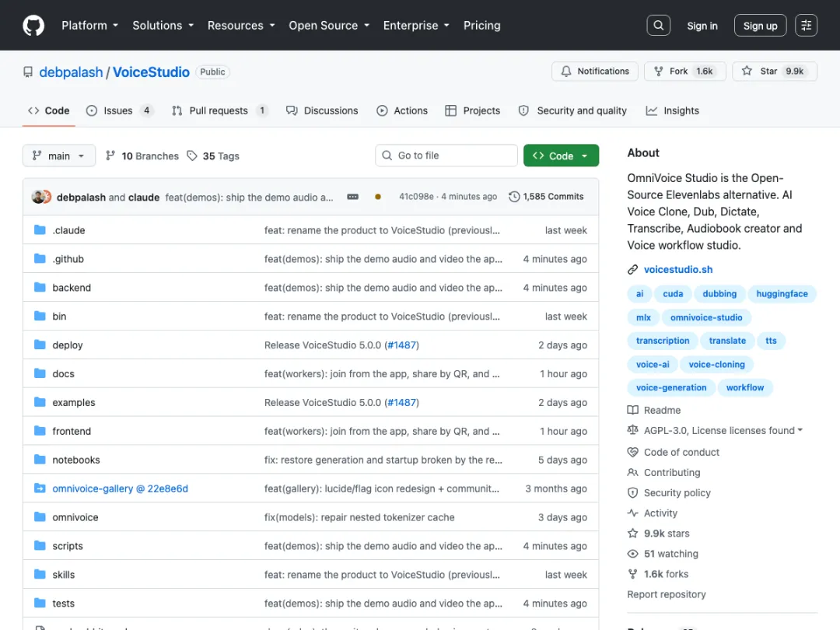Image resolution: width=840 pixels, height=630 pixels.
Task: Click the Go to file search field
Action: 446,156
